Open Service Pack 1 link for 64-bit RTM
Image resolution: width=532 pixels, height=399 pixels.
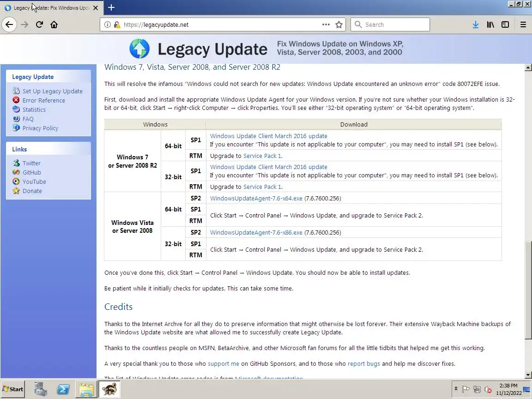pyautogui.click(x=262, y=156)
